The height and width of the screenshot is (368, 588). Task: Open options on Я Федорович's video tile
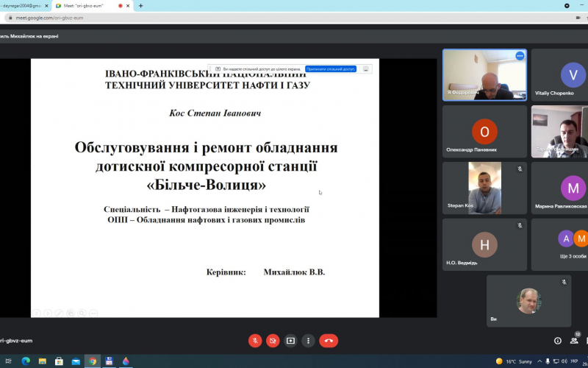coord(520,56)
